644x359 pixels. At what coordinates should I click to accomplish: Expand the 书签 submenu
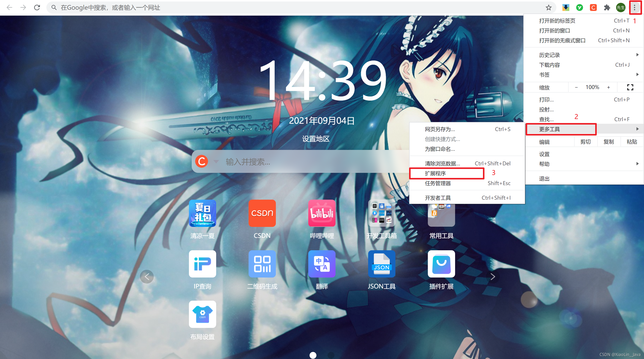pos(584,75)
